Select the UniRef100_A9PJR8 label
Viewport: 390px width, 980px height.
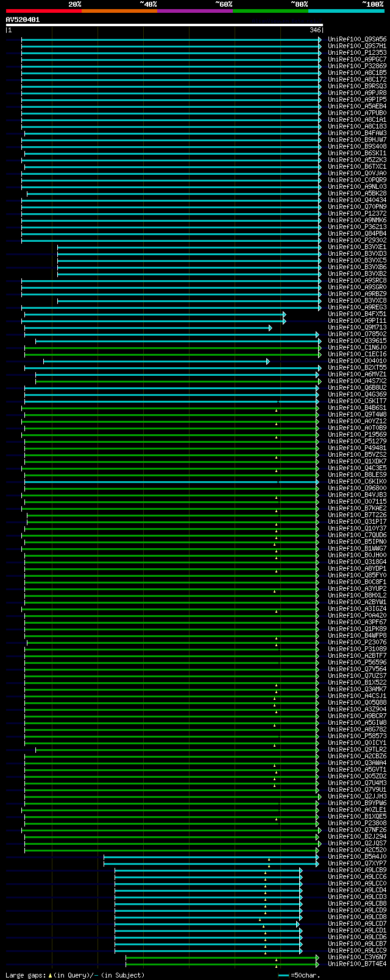tap(357, 93)
